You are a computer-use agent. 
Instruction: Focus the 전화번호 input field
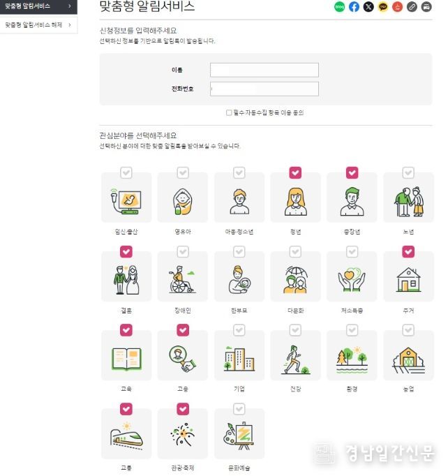[264, 89]
